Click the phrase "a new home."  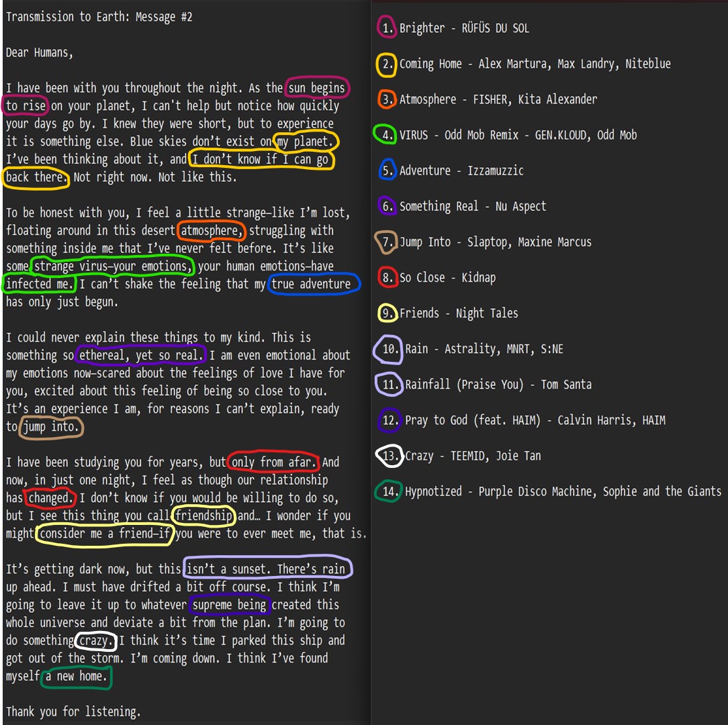pos(76,676)
